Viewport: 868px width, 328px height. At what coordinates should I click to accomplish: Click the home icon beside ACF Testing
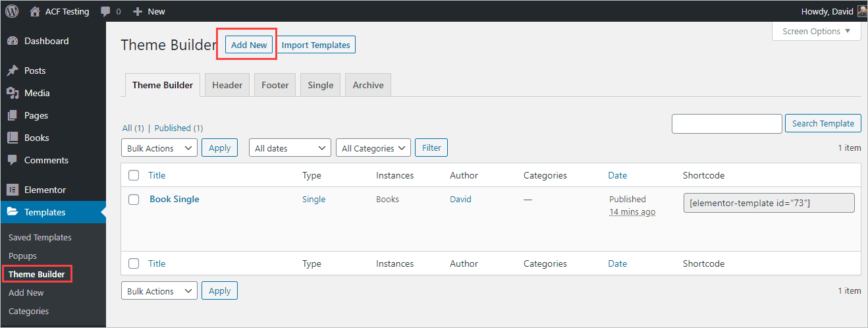pyautogui.click(x=35, y=11)
